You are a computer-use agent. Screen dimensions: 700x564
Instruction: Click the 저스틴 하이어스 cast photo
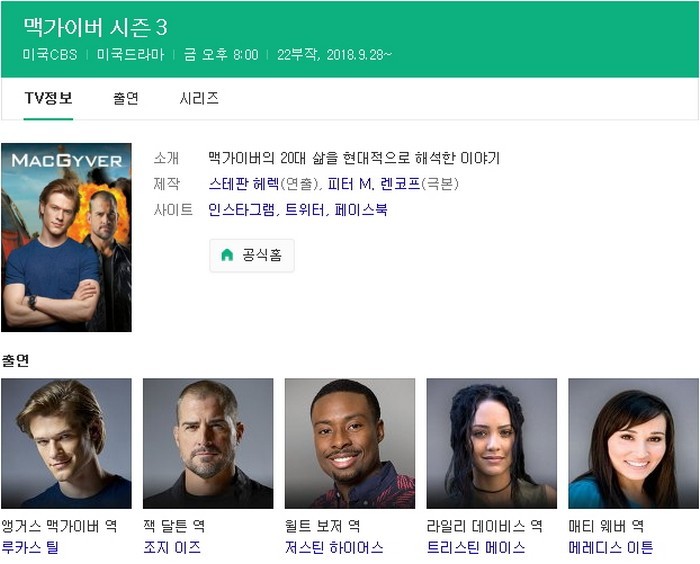350,443
